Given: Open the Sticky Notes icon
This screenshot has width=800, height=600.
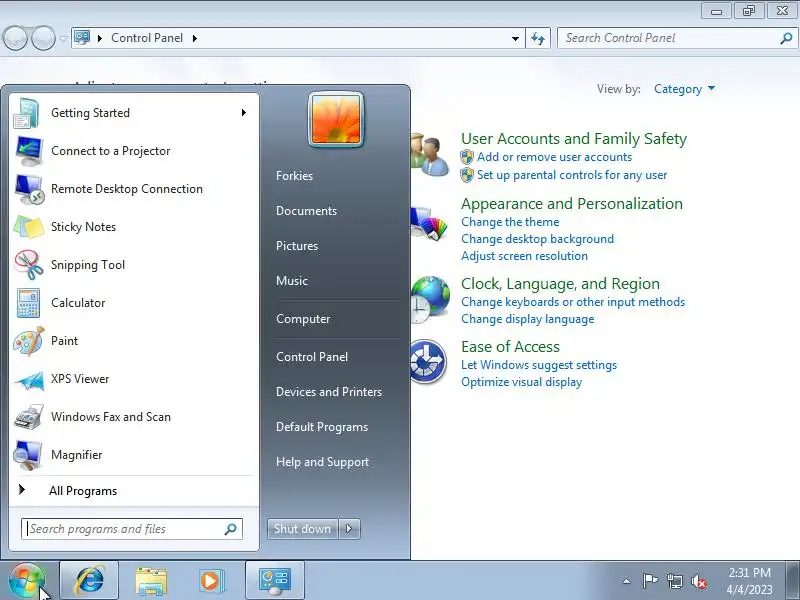Looking at the screenshot, I should click(29, 227).
